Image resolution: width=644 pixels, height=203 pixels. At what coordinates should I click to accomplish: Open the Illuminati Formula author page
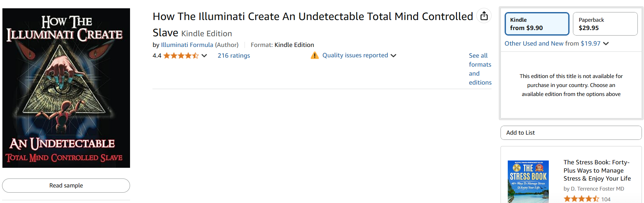tap(187, 45)
